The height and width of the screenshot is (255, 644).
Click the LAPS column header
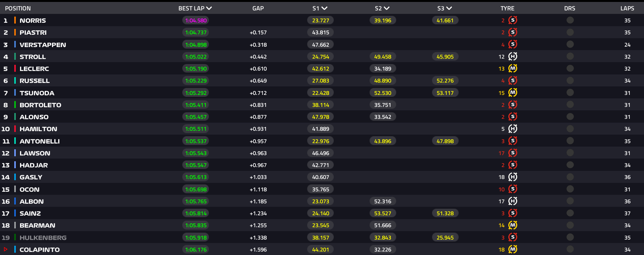[627, 8]
